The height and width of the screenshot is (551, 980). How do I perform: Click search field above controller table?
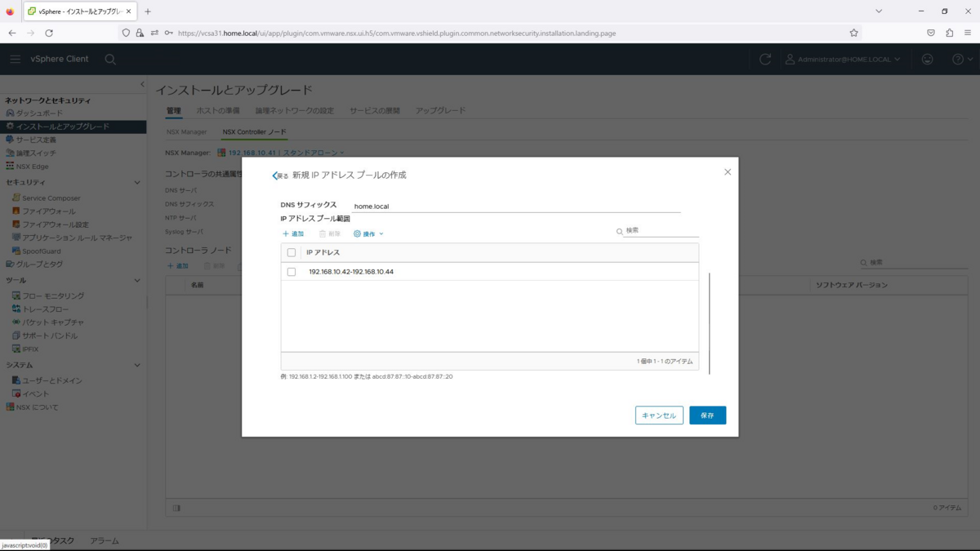point(918,263)
